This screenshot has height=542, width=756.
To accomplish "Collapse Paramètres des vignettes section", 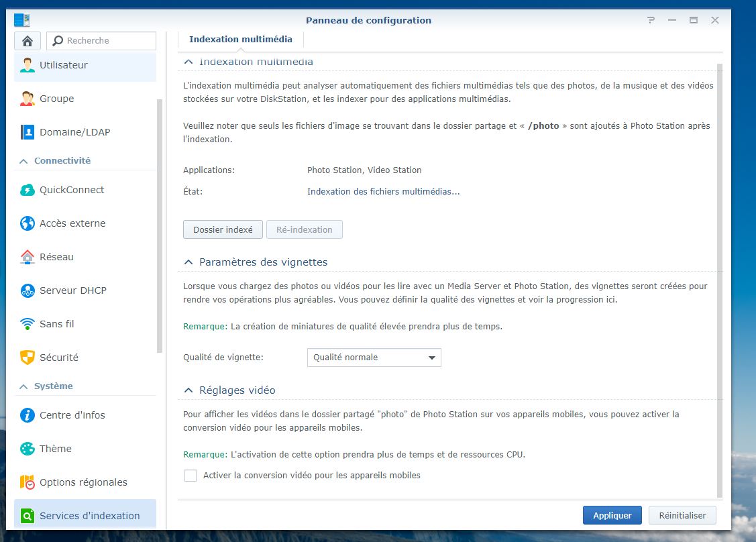I will 188,262.
